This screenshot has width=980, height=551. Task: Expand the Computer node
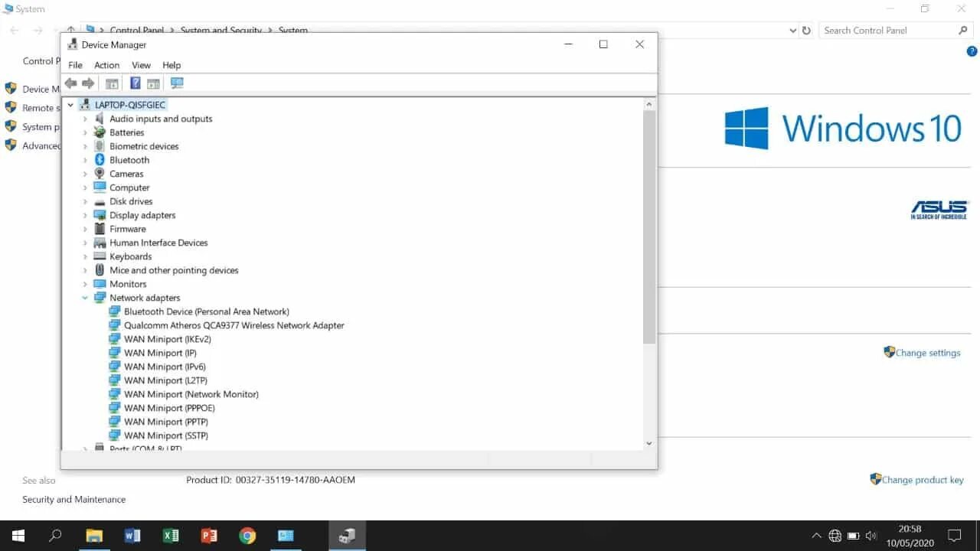tap(85, 187)
